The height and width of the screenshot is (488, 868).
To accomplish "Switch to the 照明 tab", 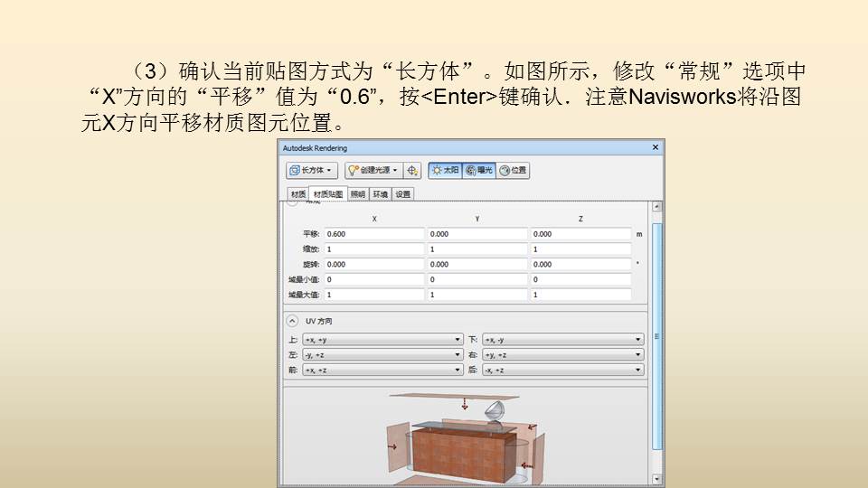I will 358,194.
